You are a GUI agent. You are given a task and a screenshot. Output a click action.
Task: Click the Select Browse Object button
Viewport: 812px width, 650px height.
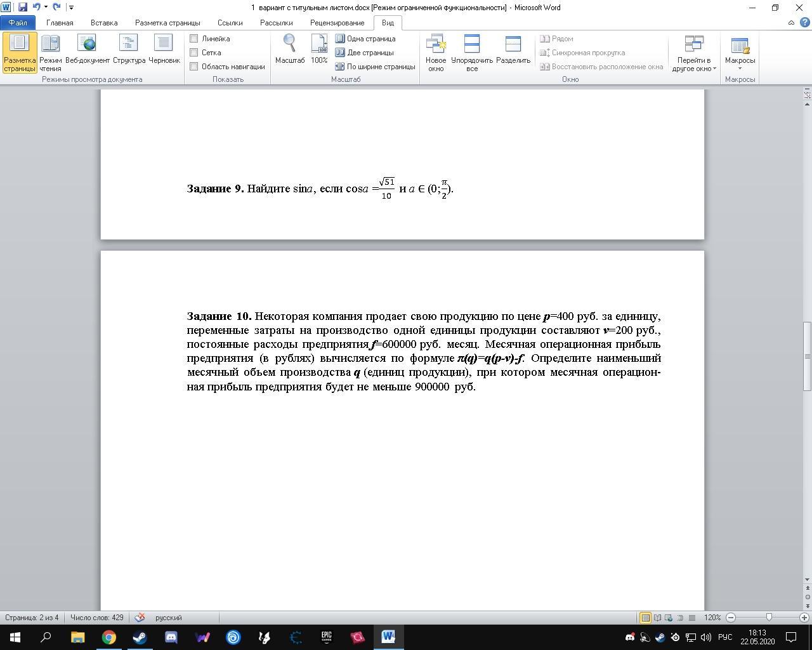[x=807, y=597]
